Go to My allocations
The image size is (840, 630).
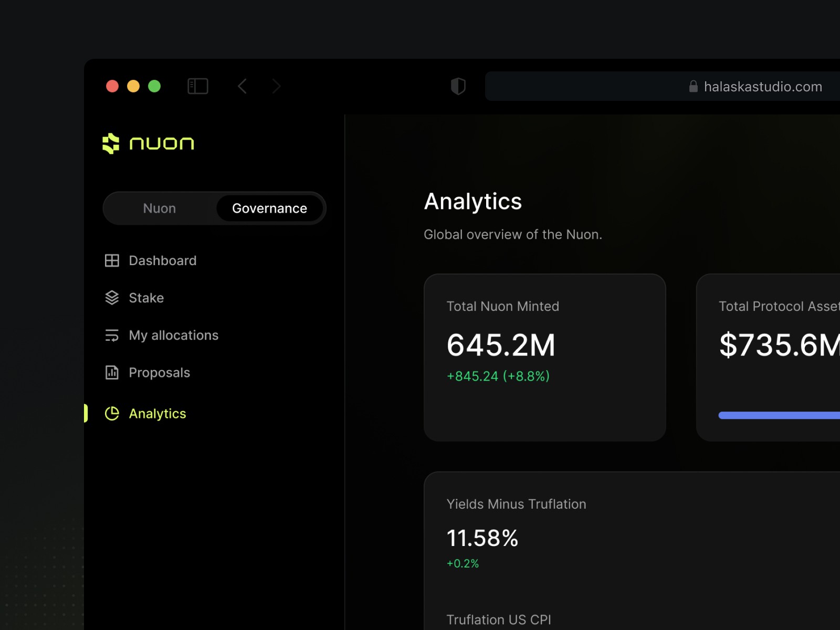[x=162, y=335]
